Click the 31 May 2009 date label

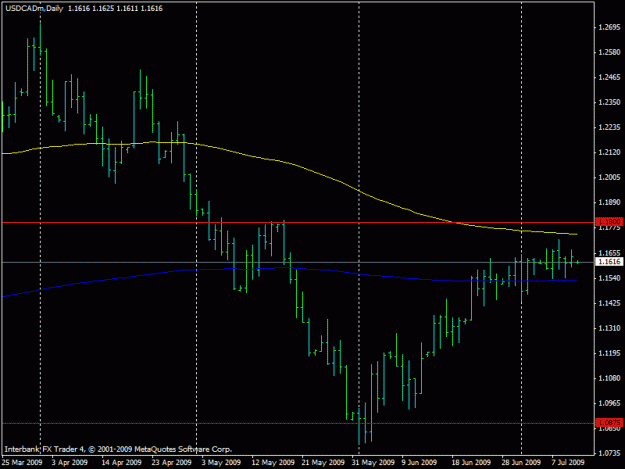point(373,462)
